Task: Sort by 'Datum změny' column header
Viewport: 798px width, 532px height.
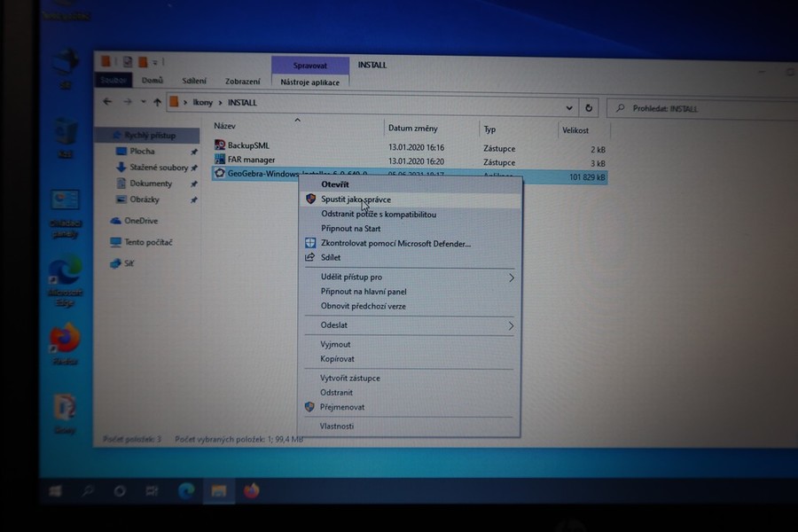Action: click(412, 129)
